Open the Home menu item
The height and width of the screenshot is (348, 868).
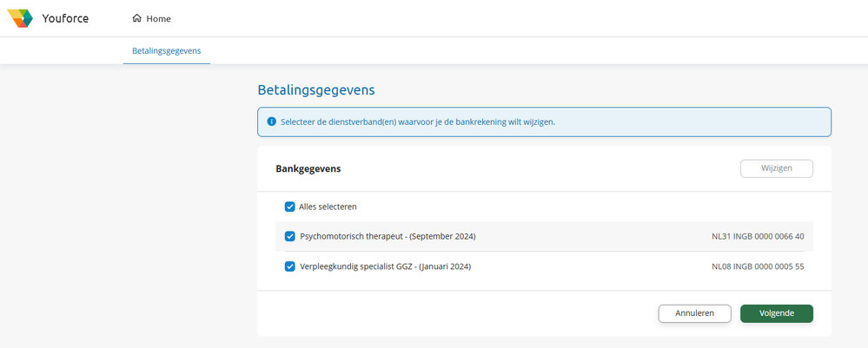tap(152, 18)
